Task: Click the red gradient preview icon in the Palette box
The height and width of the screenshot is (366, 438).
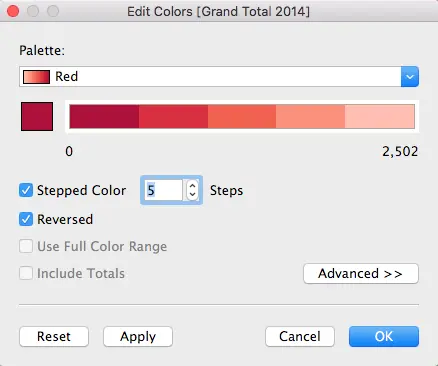Action: [x=36, y=77]
